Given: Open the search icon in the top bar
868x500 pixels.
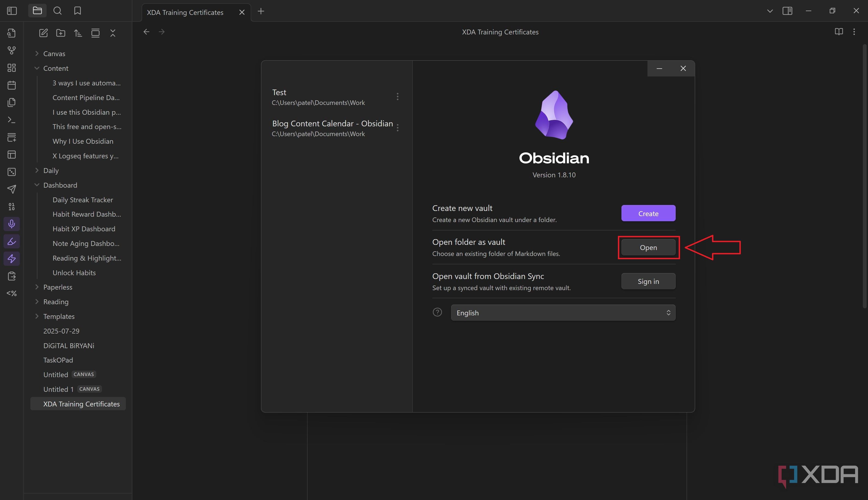Looking at the screenshot, I should click(57, 11).
